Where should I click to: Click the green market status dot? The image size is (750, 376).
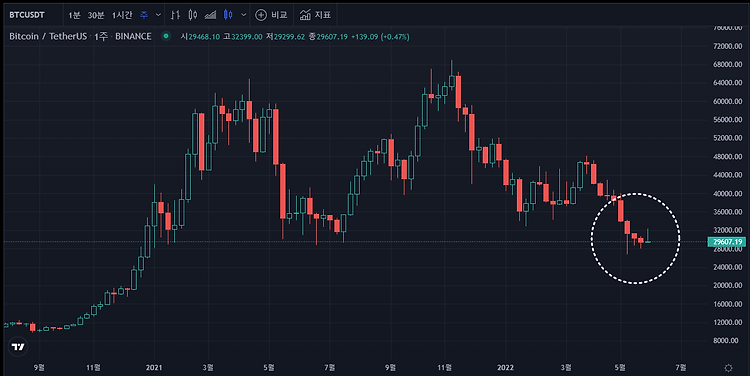(166, 36)
